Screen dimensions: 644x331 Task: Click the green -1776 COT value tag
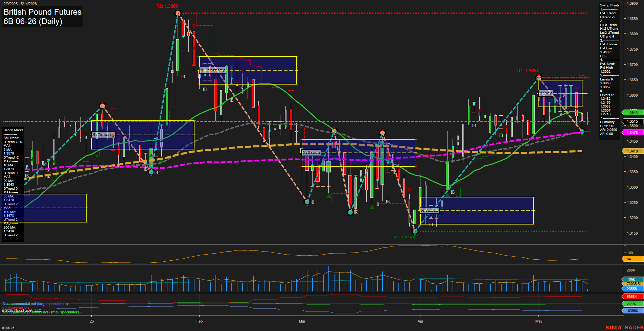click(632, 304)
